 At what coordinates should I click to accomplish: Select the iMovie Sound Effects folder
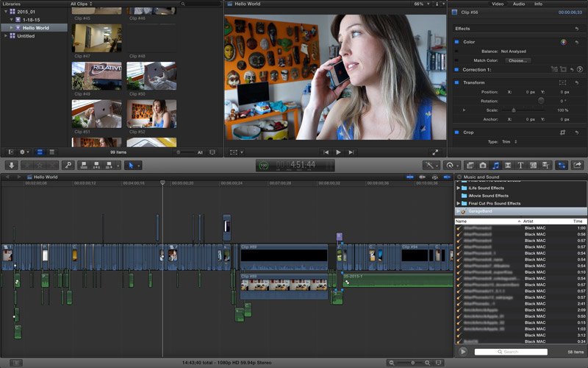488,196
